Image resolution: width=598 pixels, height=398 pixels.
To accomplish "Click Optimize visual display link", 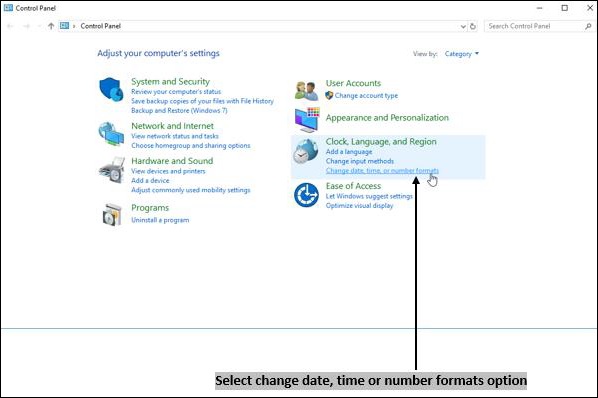I will (359, 206).
